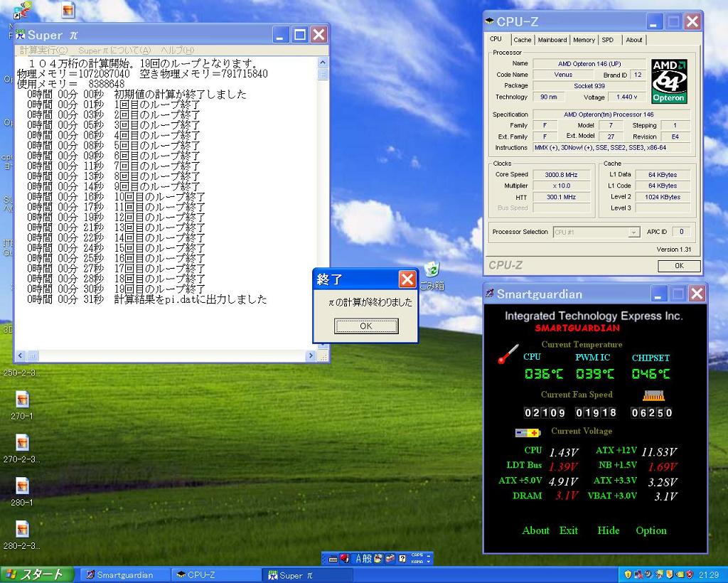Viewport: 728px width, 583px height.
Task: Click the Super π horizontal scrollbar right arrow
Action: (311, 356)
